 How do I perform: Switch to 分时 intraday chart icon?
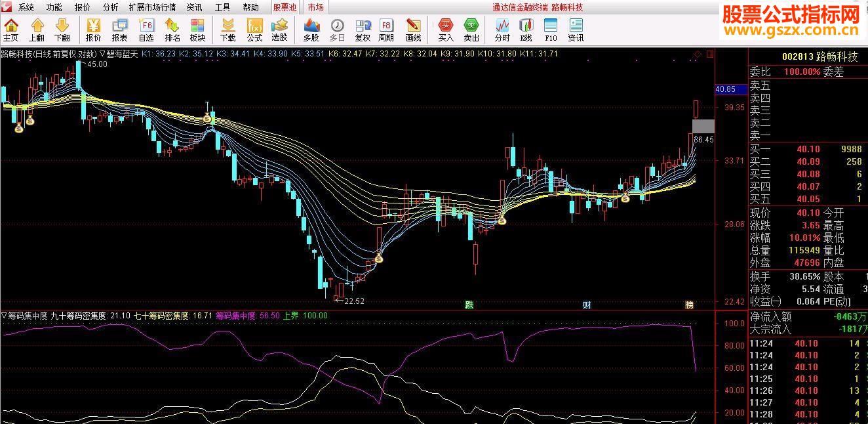click(x=502, y=31)
